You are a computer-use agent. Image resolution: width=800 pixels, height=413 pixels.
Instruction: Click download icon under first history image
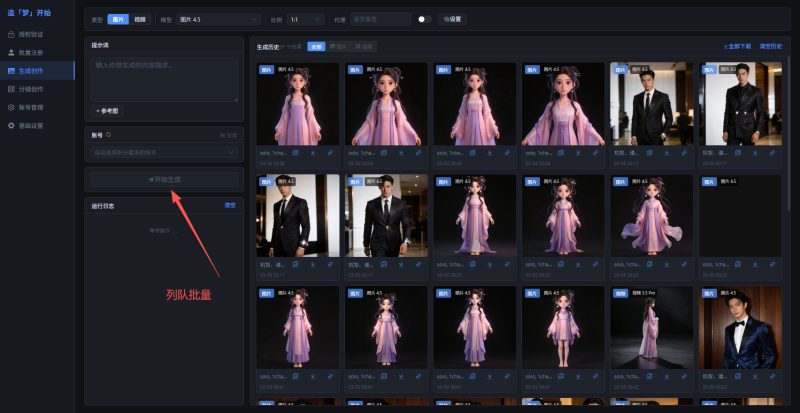(x=313, y=153)
